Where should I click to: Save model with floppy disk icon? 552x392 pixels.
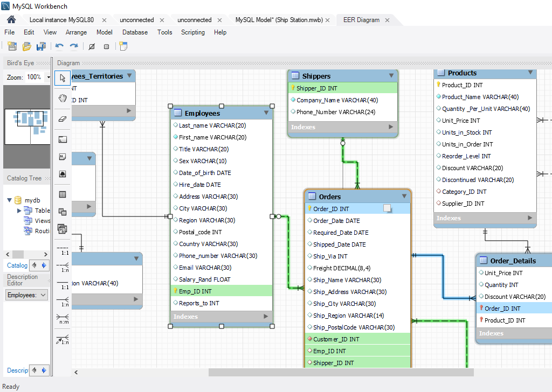pyautogui.click(x=41, y=46)
